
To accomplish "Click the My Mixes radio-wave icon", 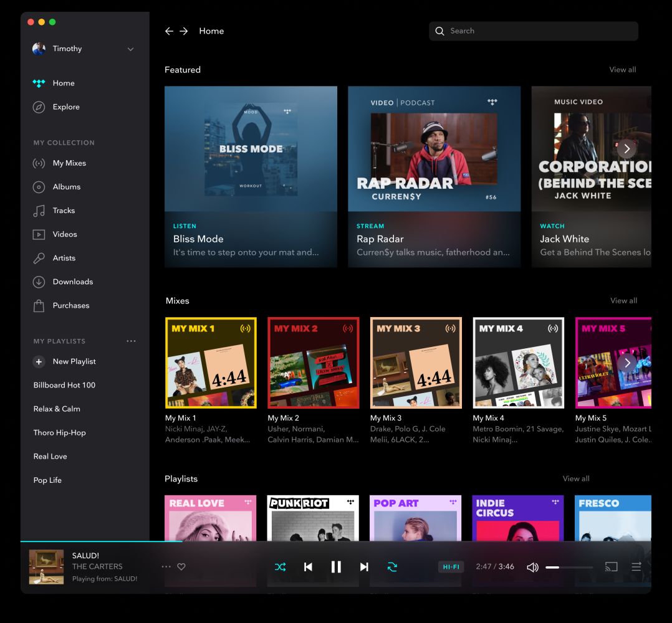I will (39, 163).
